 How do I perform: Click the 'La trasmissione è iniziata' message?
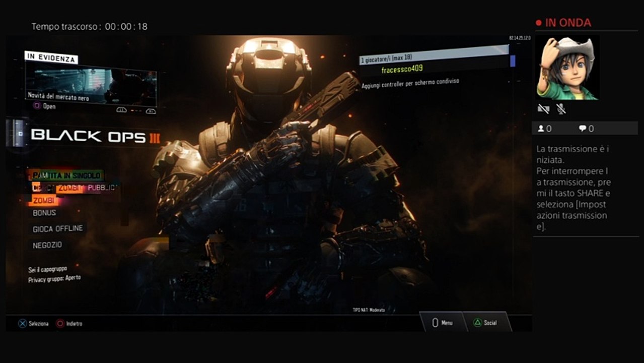point(573,154)
